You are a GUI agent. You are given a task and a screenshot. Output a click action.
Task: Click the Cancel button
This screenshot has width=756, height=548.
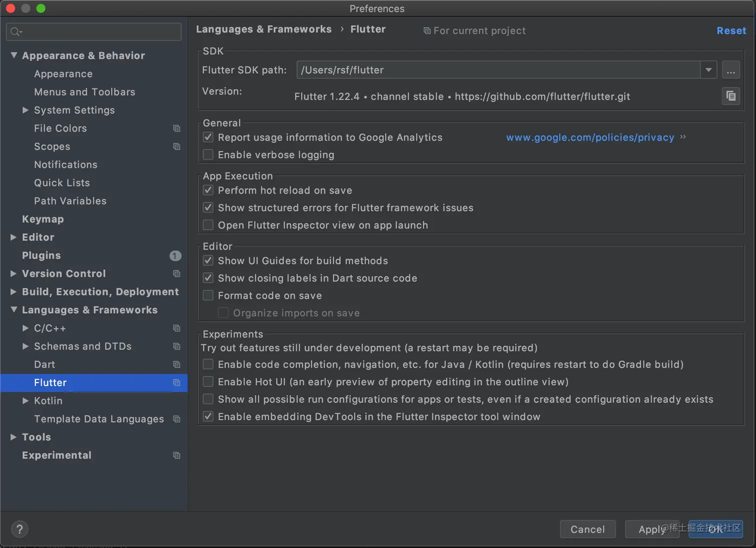(587, 529)
